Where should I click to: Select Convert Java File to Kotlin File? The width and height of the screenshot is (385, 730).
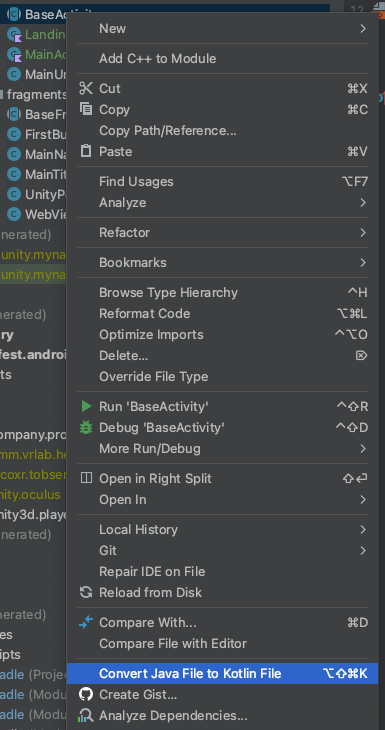click(222, 673)
